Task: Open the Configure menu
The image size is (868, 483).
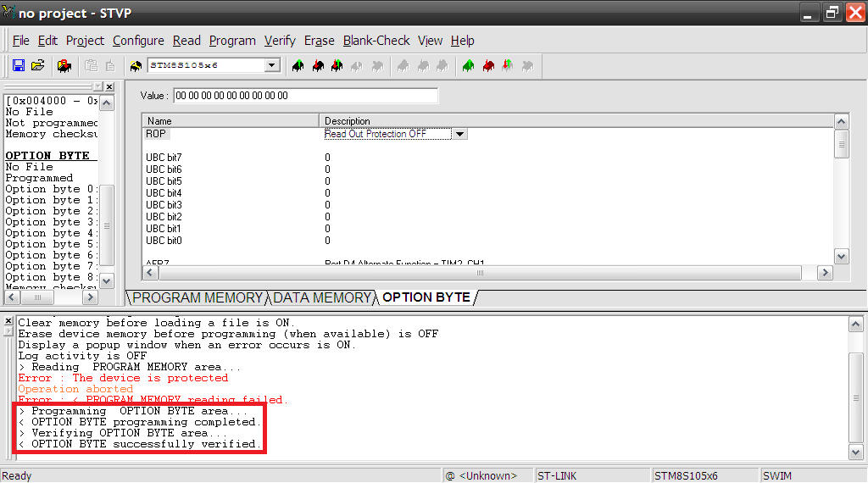Action: 138,41
